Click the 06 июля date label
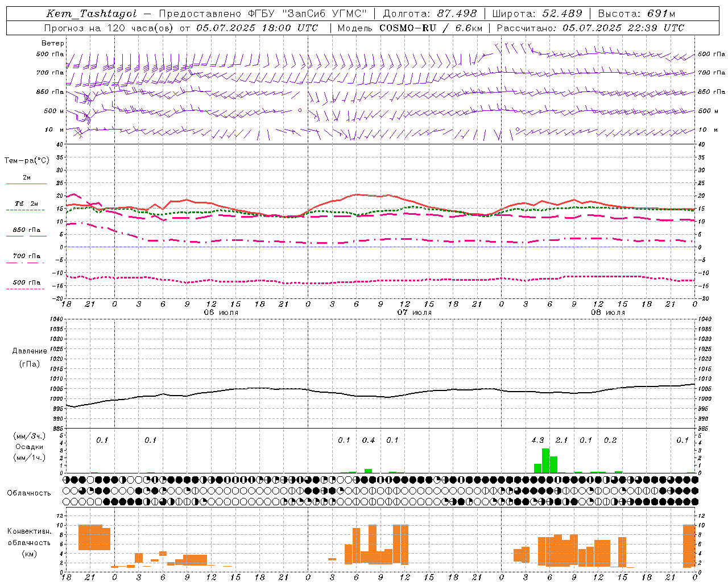Screen dimensions: 728x582 coord(221,313)
